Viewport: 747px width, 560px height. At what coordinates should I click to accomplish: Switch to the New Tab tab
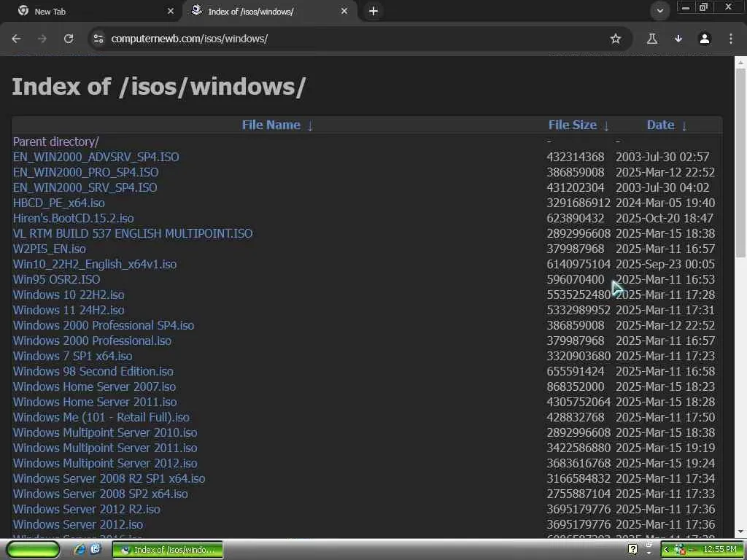(x=90, y=11)
